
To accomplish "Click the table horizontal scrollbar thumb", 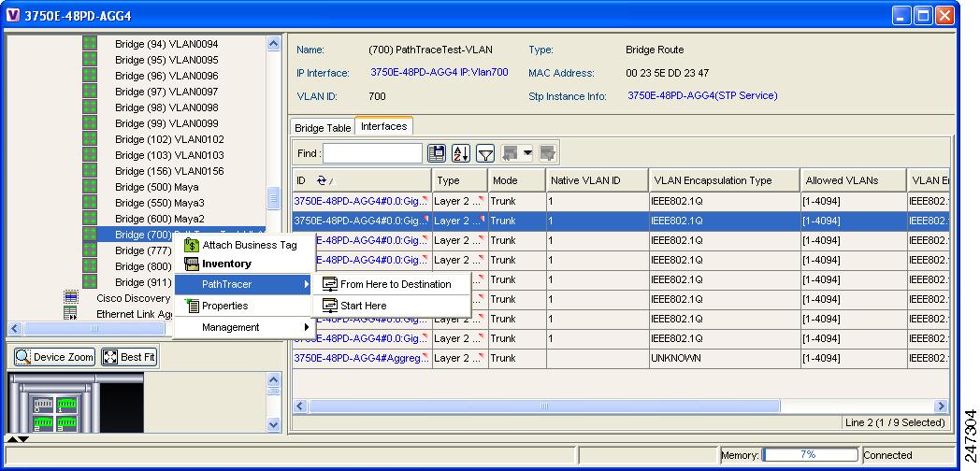I will click(x=543, y=406).
